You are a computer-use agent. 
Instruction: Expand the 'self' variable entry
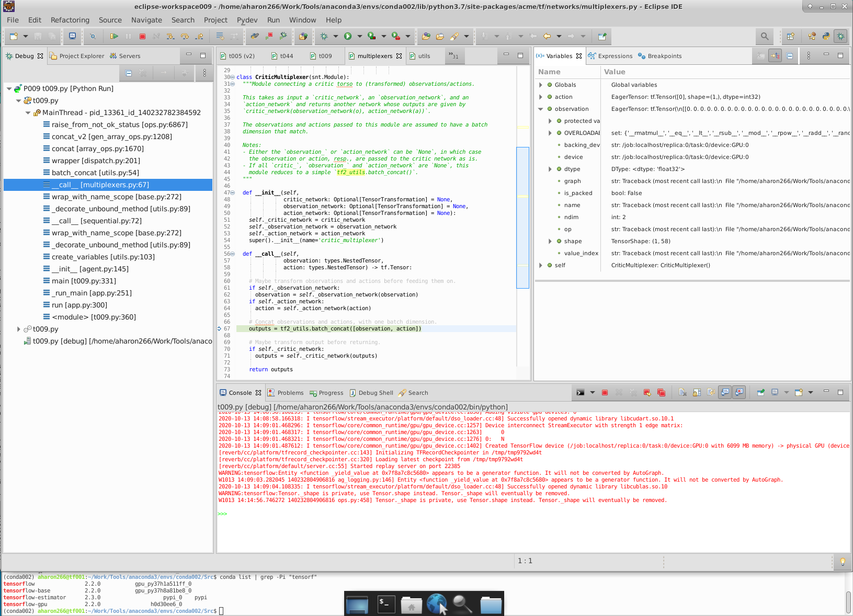pyautogui.click(x=541, y=265)
